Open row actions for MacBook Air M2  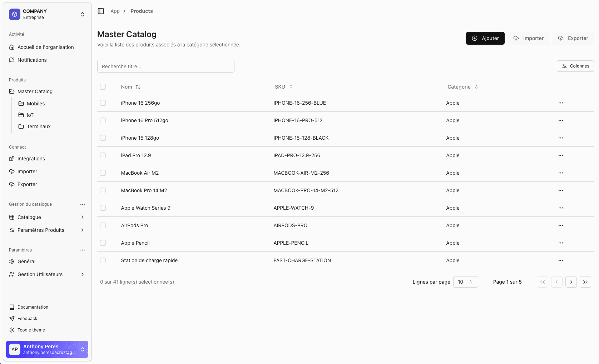point(561,173)
